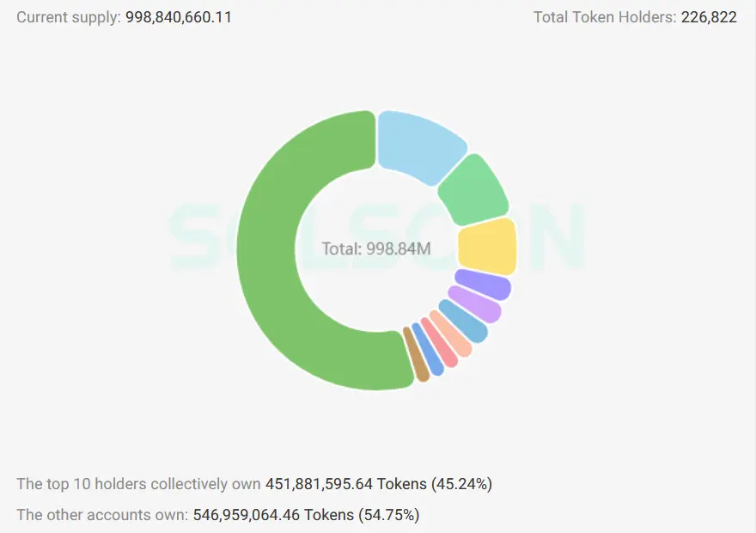Select the peach donut segment
This screenshot has width=756, height=533.
(x=451, y=334)
